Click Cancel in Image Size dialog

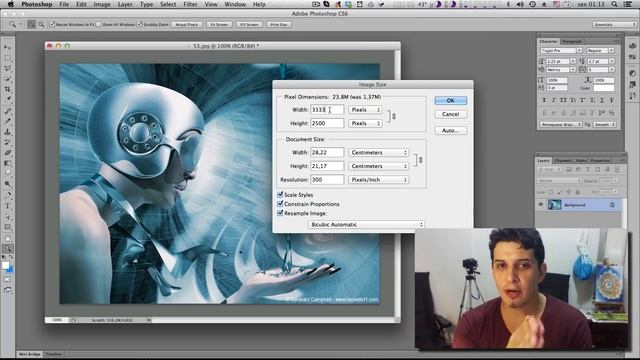(x=451, y=114)
